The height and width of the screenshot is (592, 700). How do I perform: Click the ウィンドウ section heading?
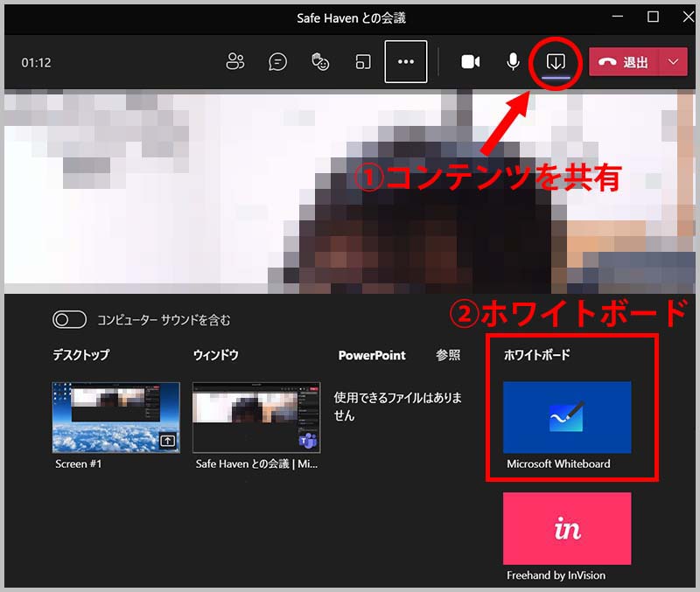[215, 355]
